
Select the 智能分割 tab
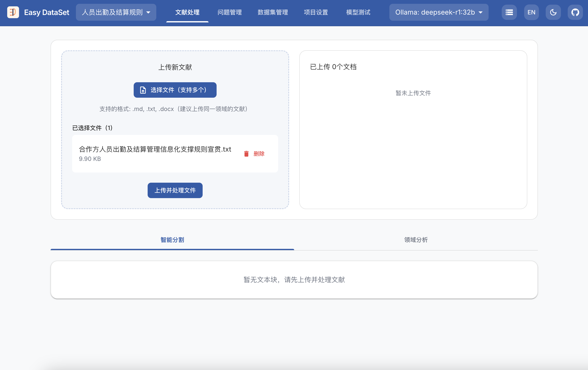(172, 240)
